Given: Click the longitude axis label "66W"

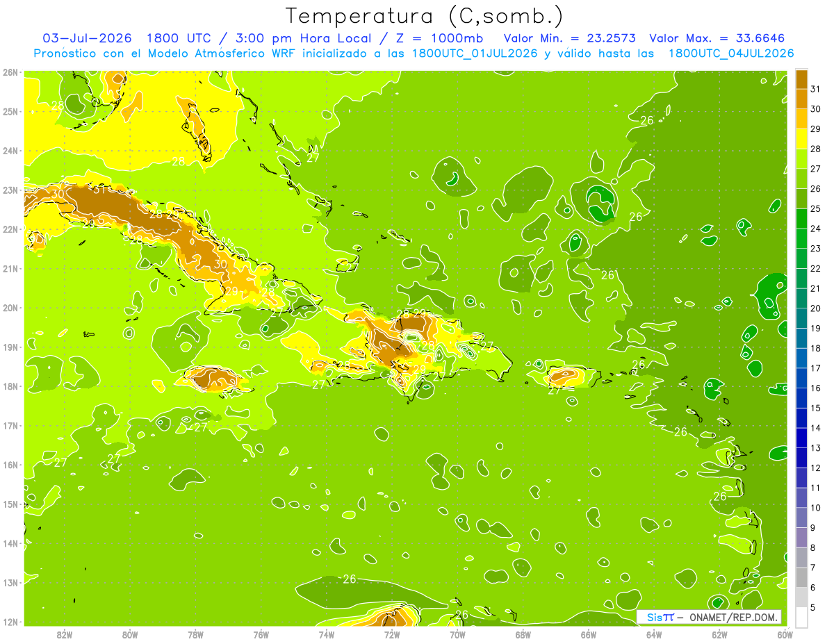Looking at the screenshot, I should 589,634.
